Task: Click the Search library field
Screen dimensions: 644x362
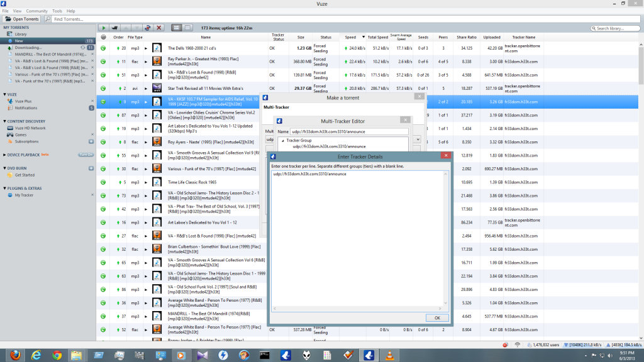Action: coord(615,28)
